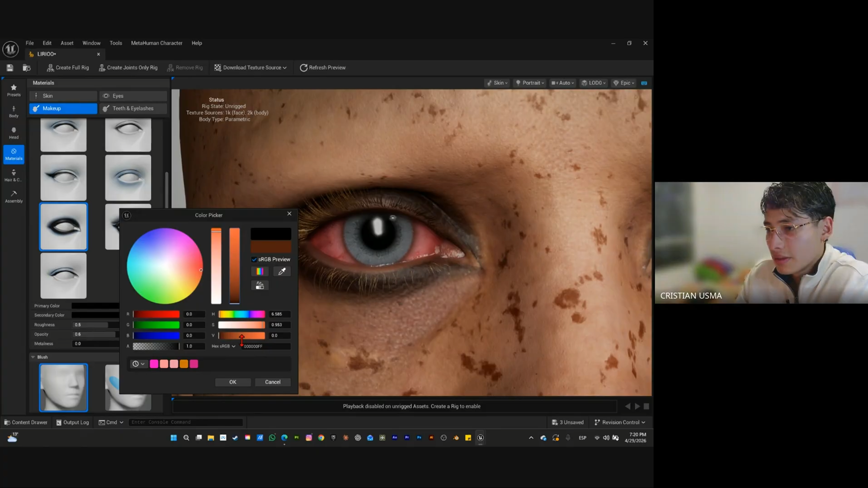Viewport: 868px width, 488px height.
Task: Click the Opacity slider showing 0.6
Action: pos(95,334)
